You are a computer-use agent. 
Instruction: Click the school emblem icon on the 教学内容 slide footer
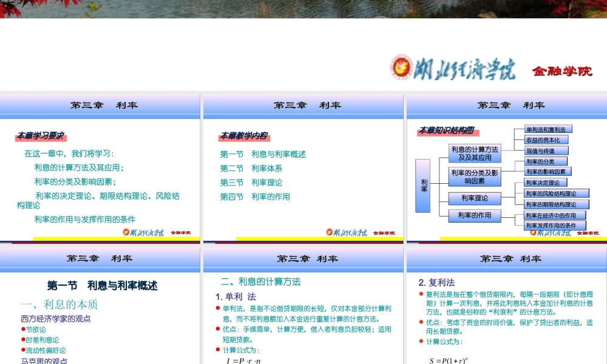coord(330,232)
